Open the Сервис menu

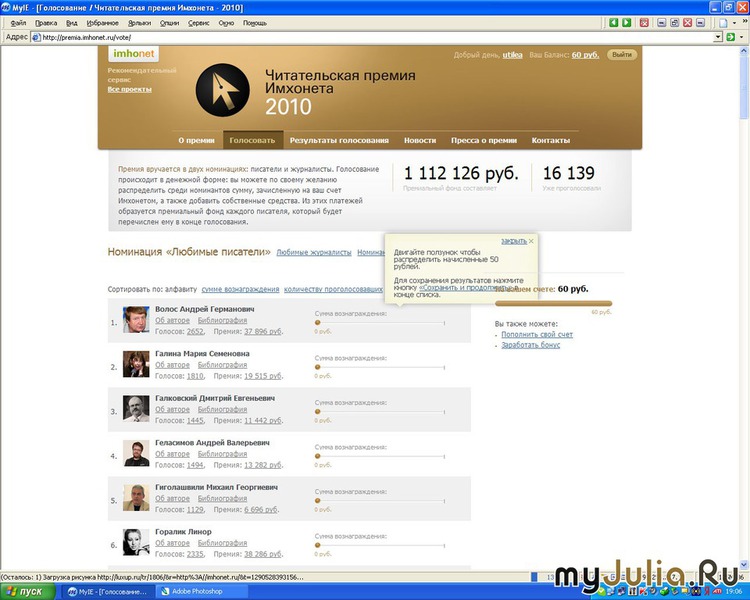[199, 23]
